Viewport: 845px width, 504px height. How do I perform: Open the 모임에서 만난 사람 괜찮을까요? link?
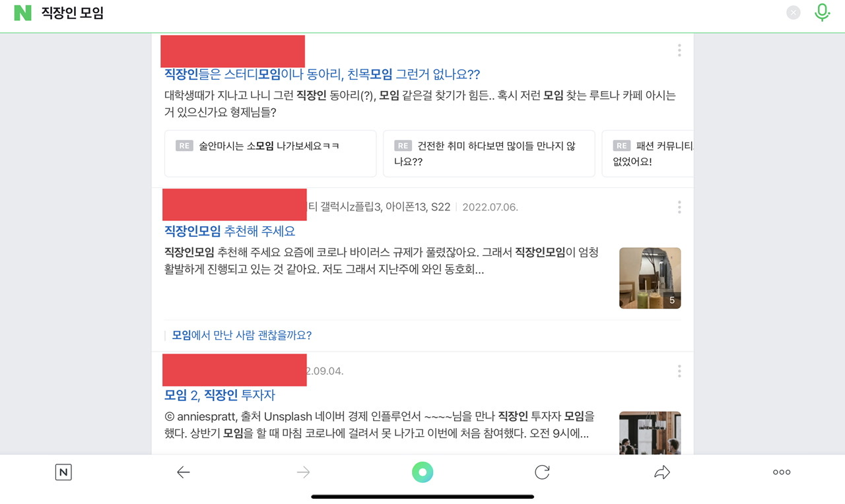pyautogui.click(x=242, y=335)
